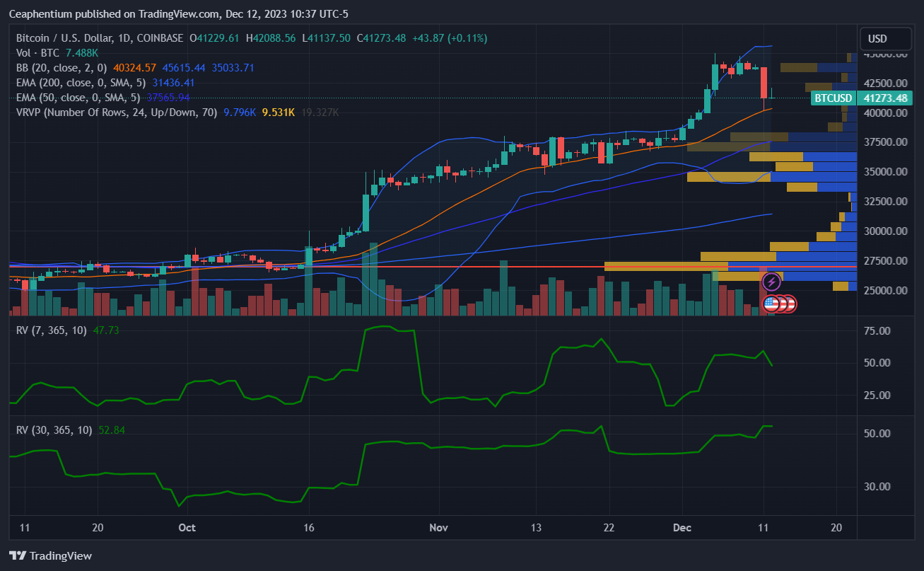
Task: Click the BTCUSD symbol label on price axis
Action: coord(832,98)
